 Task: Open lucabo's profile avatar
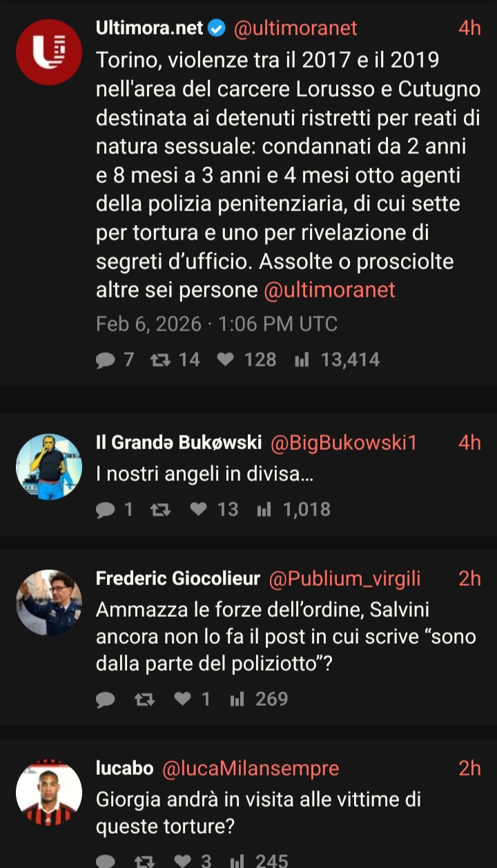pos(49,792)
